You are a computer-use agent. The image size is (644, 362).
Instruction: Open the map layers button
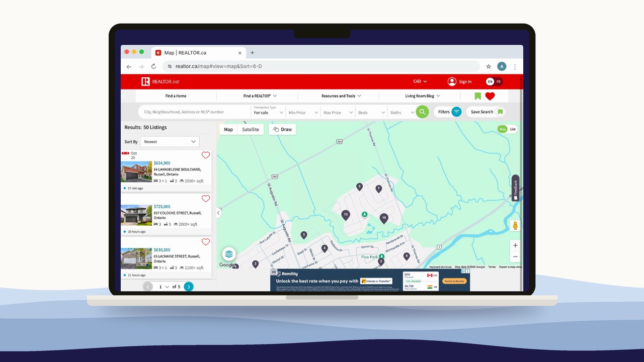click(x=229, y=254)
